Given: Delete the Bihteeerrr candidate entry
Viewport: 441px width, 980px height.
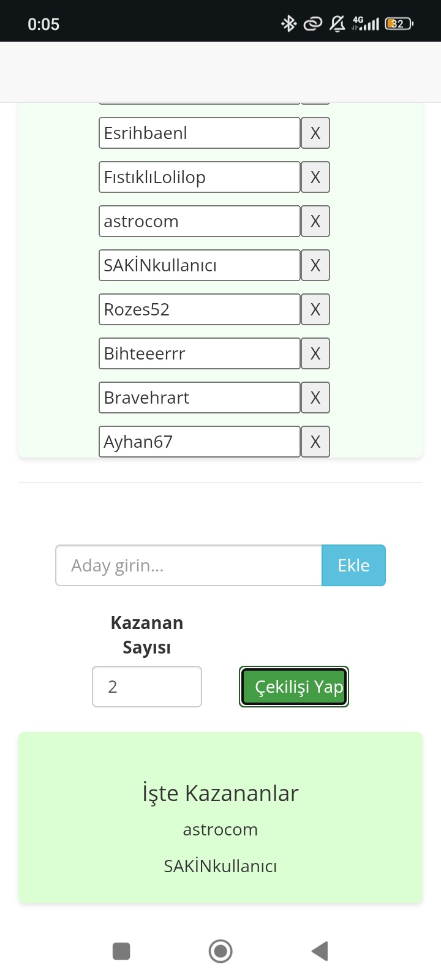Looking at the screenshot, I should click(x=315, y=353).
